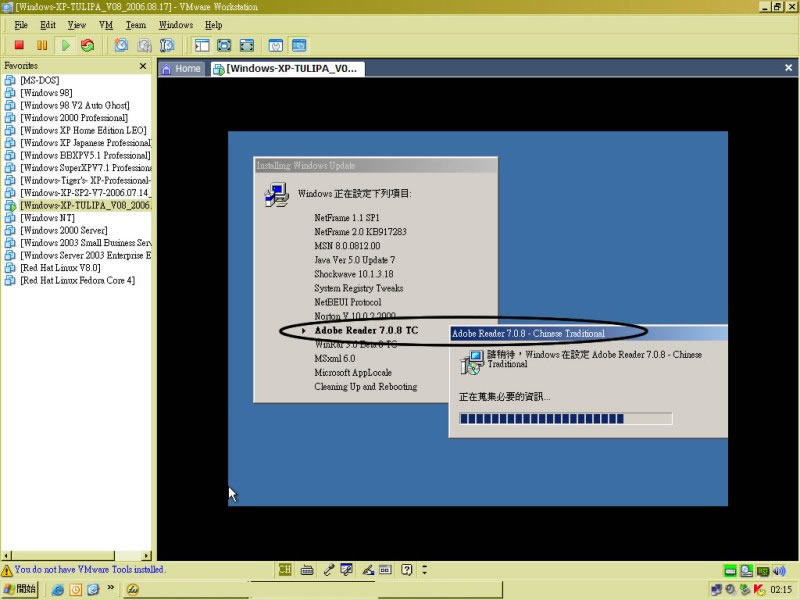Toggle the sidebar with the toolbar panel icon
The height and width of the screenshot is (600, 800).
(202, 45)
